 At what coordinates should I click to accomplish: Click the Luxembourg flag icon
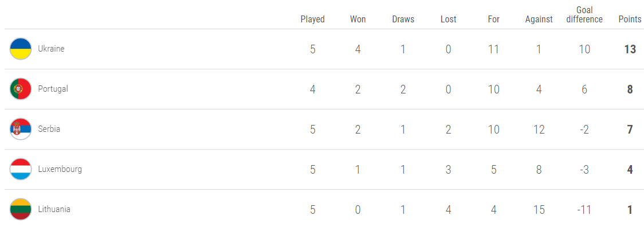coord(21,170)
